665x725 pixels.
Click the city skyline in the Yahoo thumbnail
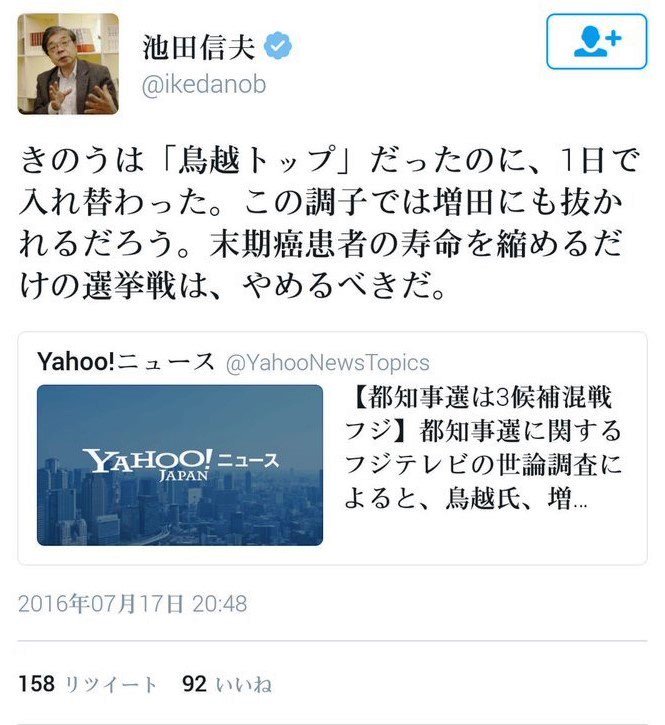(180, 513)
